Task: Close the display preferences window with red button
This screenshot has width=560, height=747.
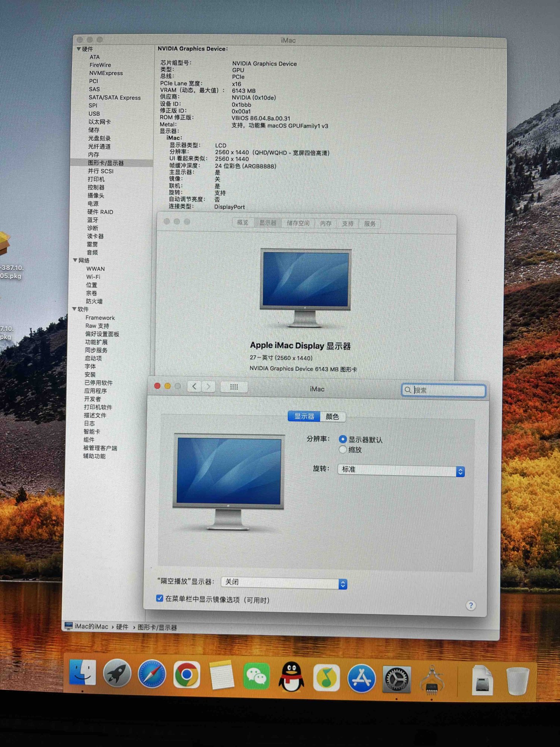Action: [x=157, y=386]
